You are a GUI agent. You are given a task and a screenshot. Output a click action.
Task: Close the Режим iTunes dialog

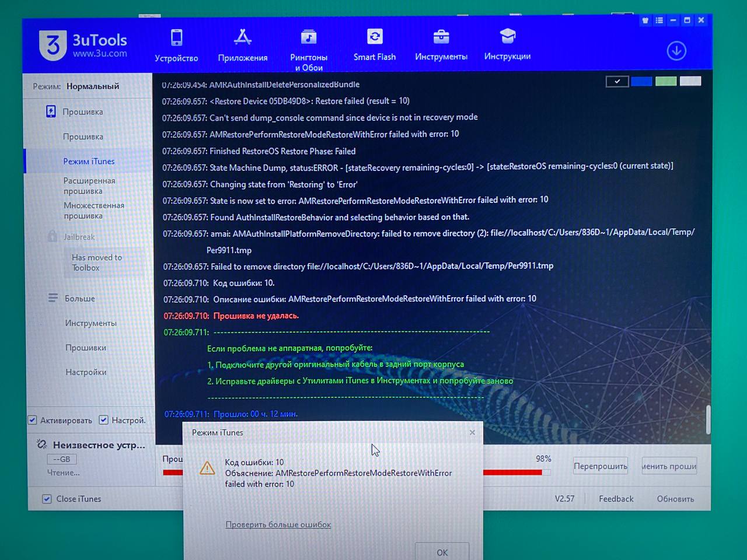coord(472,432)
